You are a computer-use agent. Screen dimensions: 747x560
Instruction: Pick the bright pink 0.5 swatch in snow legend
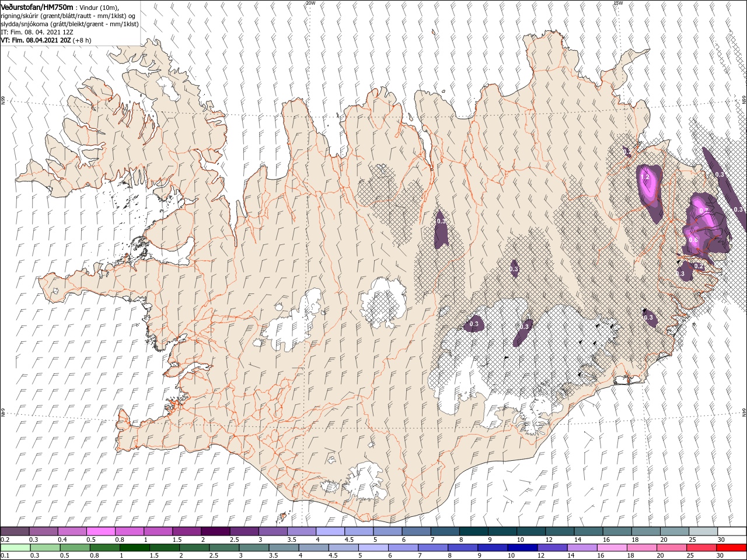(100, 531)
